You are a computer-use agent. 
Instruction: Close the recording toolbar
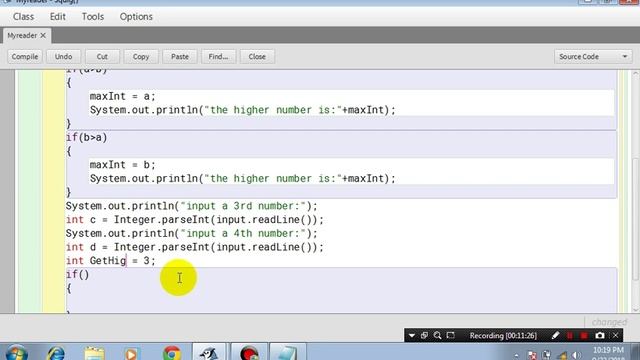[x=616, y=336]
